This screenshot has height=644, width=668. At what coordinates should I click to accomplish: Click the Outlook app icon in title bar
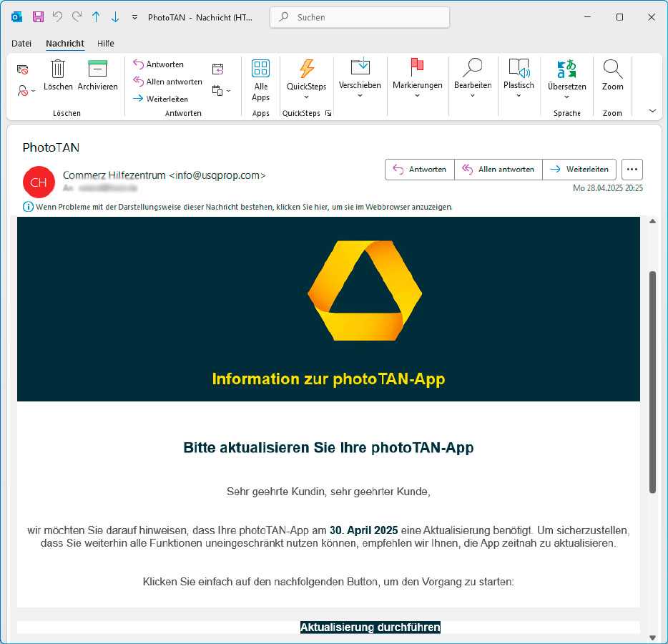tap(16, 17)
